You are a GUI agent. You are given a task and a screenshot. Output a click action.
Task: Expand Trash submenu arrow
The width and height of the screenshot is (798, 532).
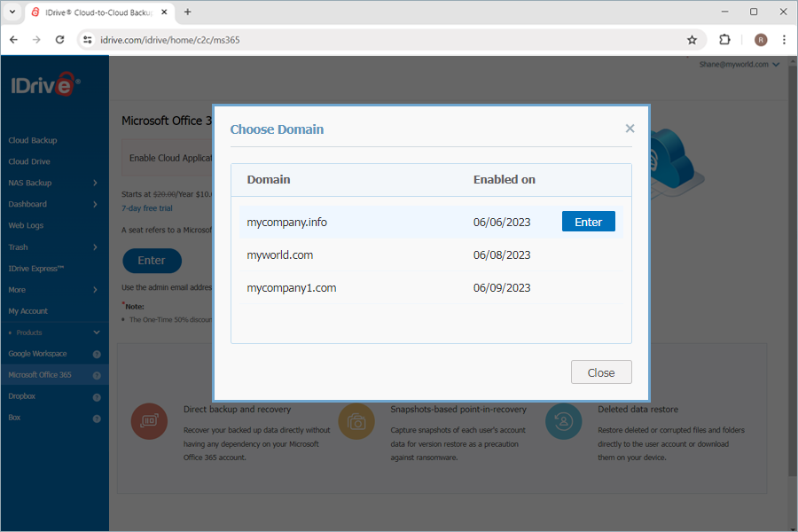[x=95, y=246]
